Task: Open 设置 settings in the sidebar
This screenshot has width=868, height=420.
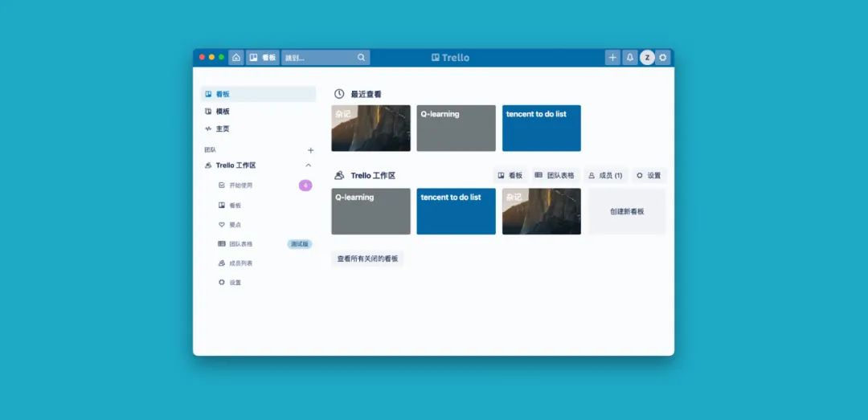Action: click(235, 283)
